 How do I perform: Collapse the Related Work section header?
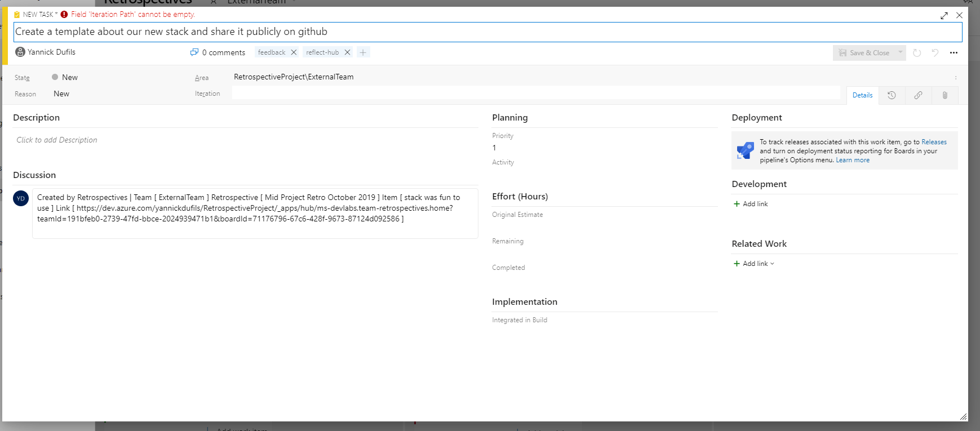(x=759, y=244)
